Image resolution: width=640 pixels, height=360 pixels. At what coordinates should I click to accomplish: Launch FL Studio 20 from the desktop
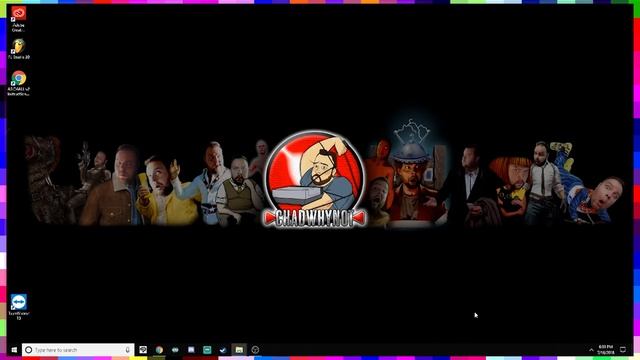[x=18, y=49]
